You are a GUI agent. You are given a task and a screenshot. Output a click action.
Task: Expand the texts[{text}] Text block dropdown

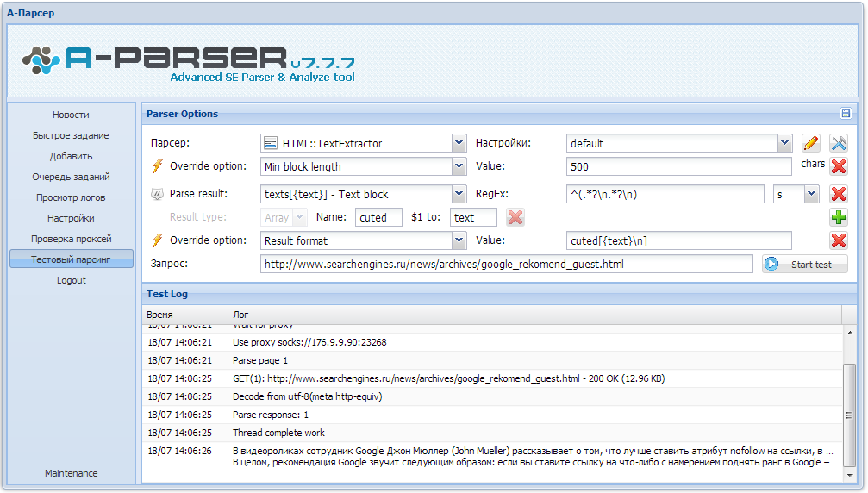pyautogui.click(x=459, y=194)
